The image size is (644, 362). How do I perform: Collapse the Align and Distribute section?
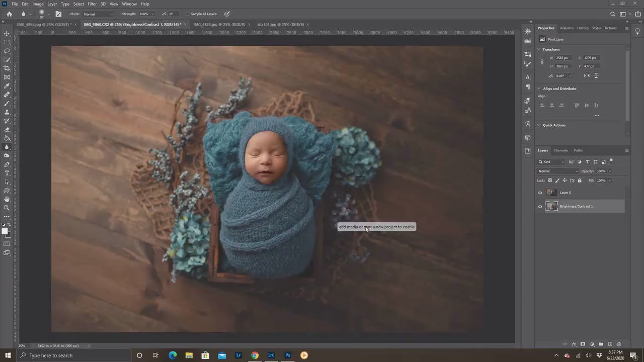539,88
